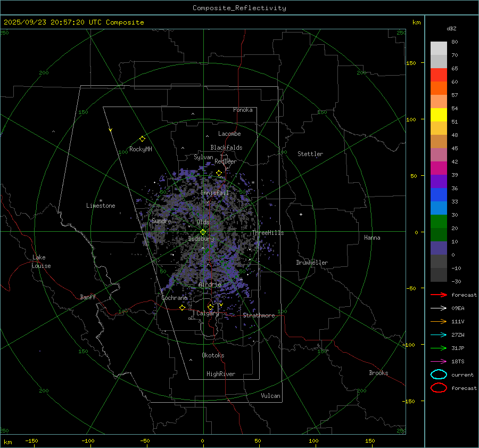This screenshot has height=448, width=479.
Task: Click the green 31JP arrow icon
Action: [x=438, y=348]
